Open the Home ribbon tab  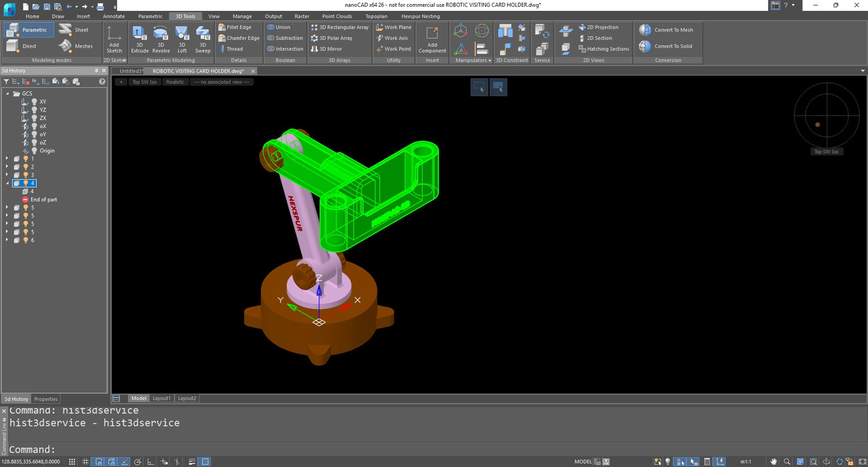(32, 16)
